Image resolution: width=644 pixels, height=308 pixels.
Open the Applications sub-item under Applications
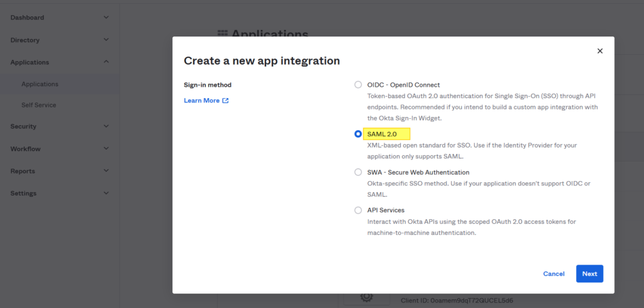point(40,84)
